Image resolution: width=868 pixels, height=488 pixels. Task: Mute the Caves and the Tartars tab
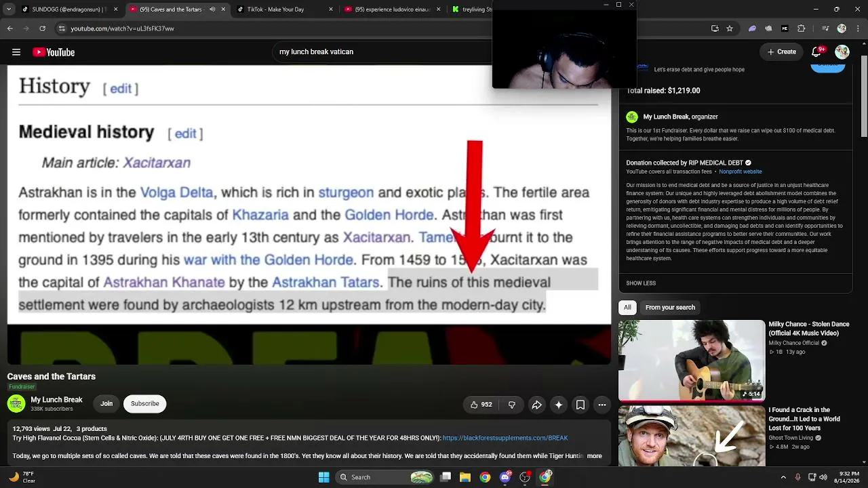tap(212, 9)
